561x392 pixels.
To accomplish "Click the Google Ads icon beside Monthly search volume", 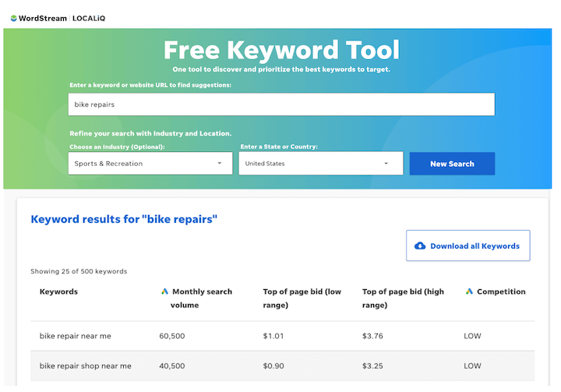I will [x=164, y=291].
